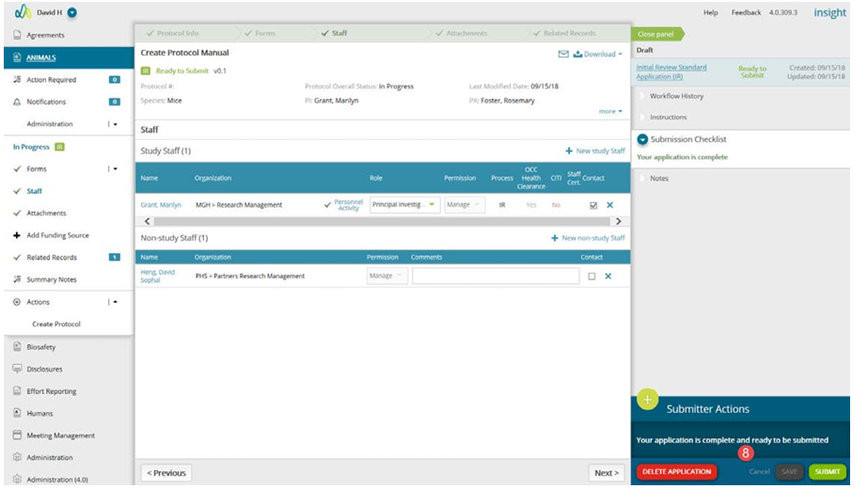The height and width of the screenshot is (489, 868).
Task: Uncheck the Contact checkbox for Grant, Marilyn
Action: coord(593,205)
